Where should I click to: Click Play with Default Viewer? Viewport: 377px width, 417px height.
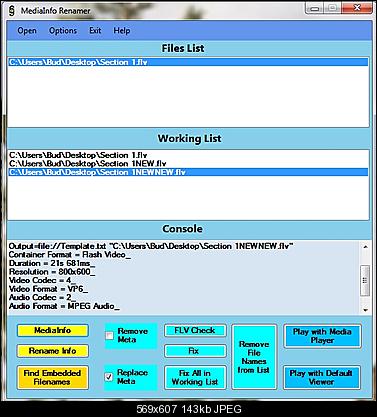322,377
